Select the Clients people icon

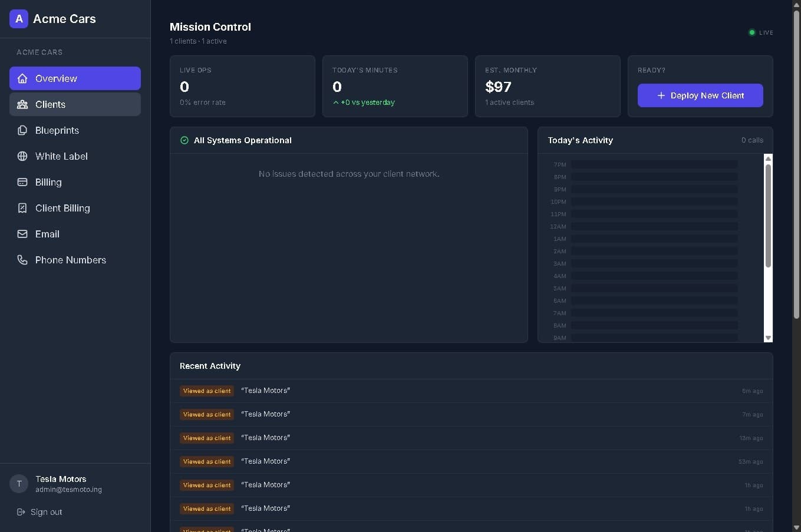point(22,104)
